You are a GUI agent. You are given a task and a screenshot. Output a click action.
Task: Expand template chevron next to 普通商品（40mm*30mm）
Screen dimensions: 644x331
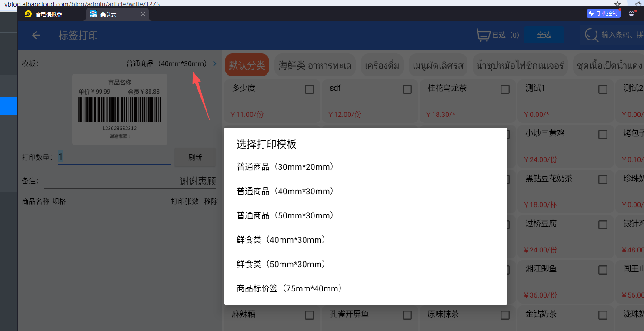214,64
